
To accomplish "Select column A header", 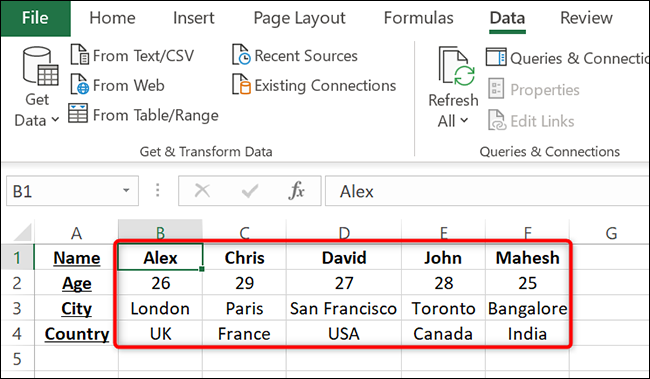I will tap(76, 233).
